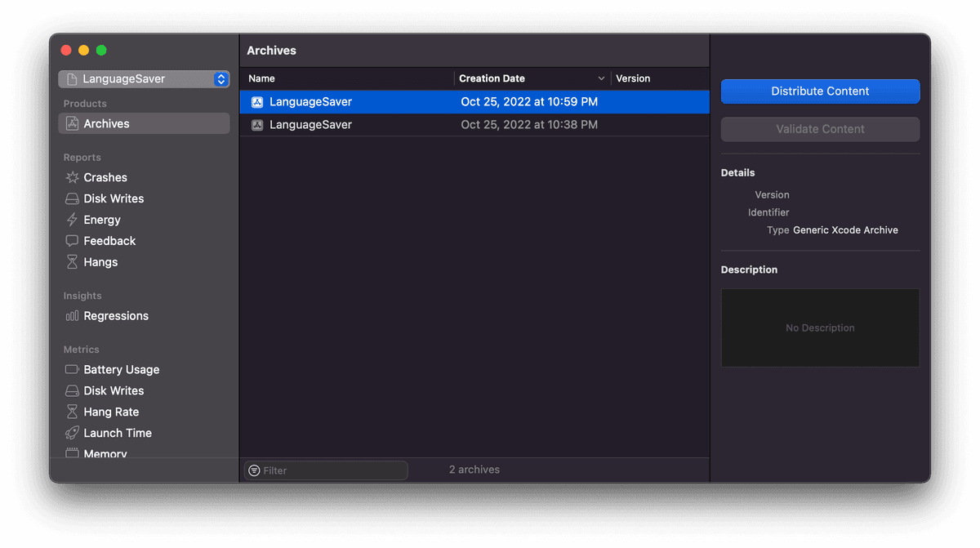
Task: Click the No Description text box
Action: (820, 327)
